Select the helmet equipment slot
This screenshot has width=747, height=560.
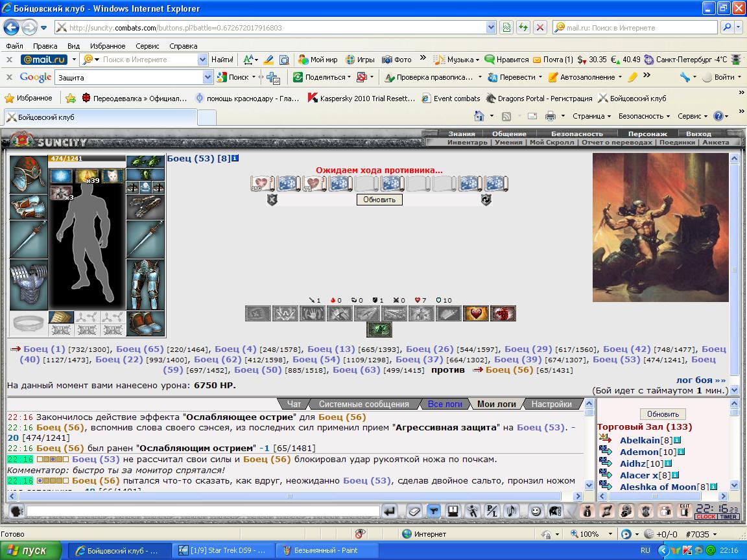click(x=28, y=174)
